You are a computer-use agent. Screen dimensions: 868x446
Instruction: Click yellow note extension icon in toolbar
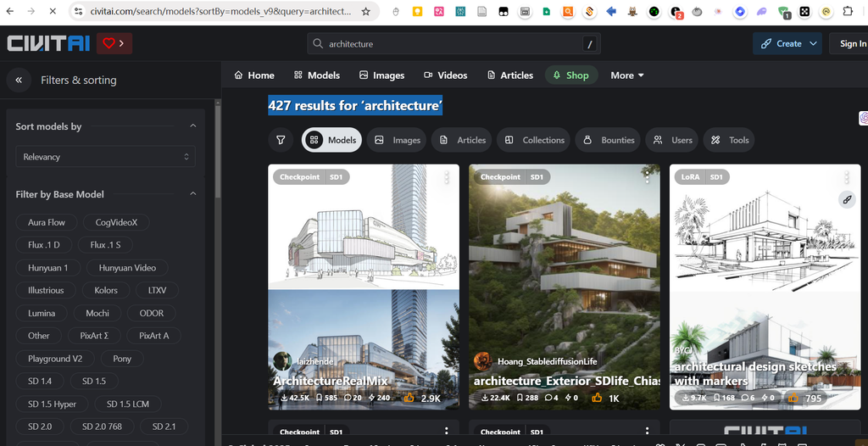click(x=417, y=11)
